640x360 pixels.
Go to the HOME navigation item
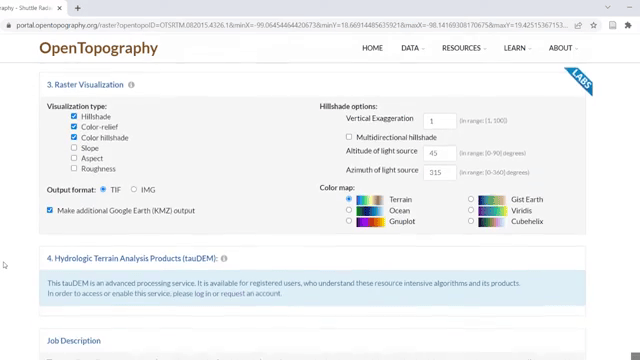(x=372, y=48)
